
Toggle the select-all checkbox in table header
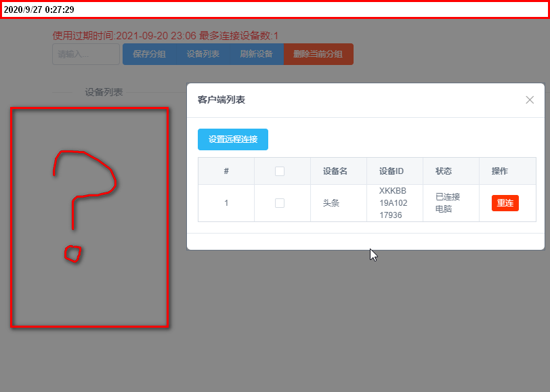[280, 171]
